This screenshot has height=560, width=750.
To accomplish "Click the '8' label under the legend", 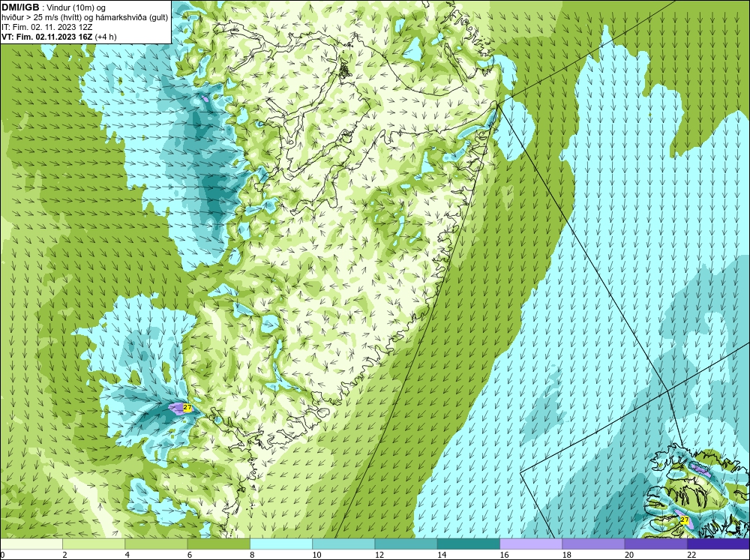I will point(252,555).
